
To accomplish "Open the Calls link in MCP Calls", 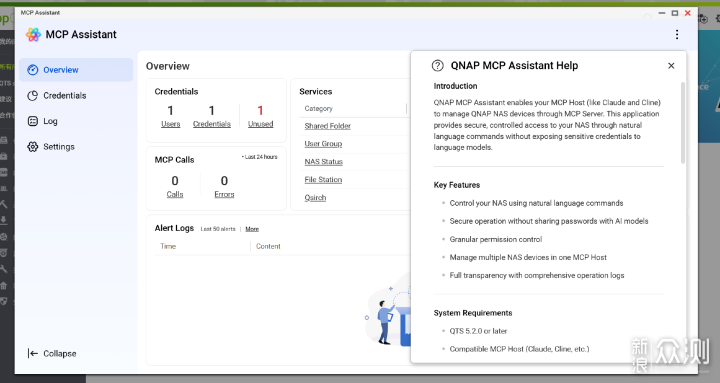I will [x=175, y=194].
